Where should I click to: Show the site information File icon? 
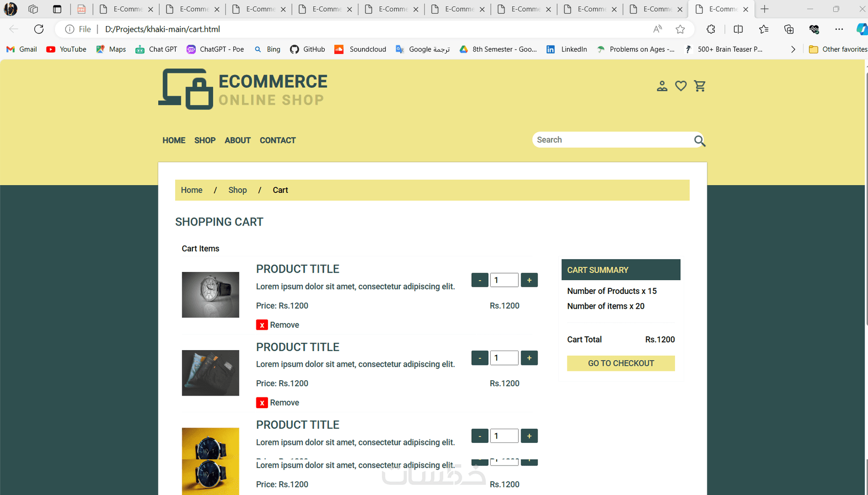78,29
